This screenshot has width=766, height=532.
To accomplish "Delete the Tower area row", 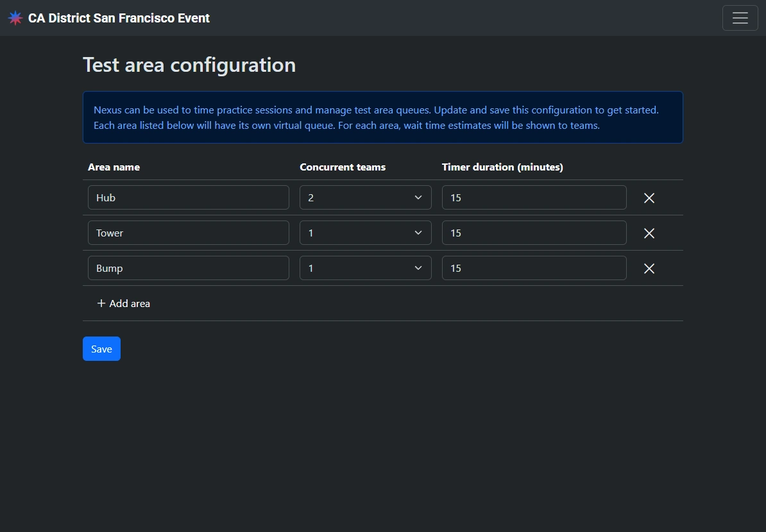I will pos(649,233).
